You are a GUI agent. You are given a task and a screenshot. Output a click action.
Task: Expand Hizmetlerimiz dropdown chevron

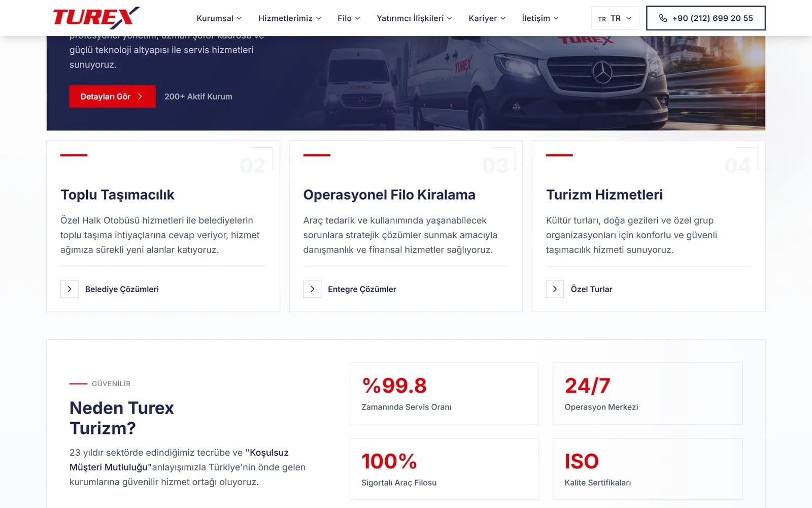pyautogui.click(x=319, y=18)
